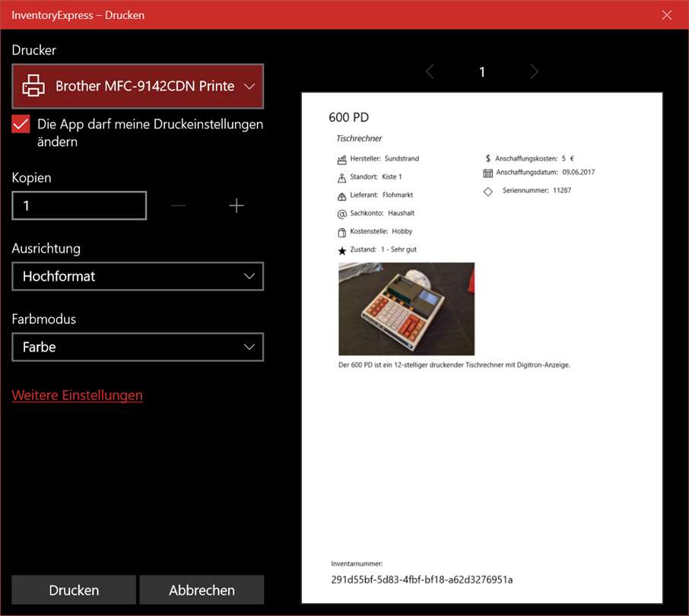Click the Standort location icon in preview

(342, 178)
